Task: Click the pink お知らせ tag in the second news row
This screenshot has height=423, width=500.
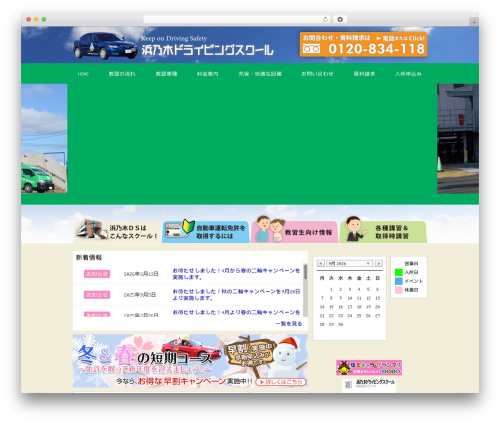Action: click(97, 295)
